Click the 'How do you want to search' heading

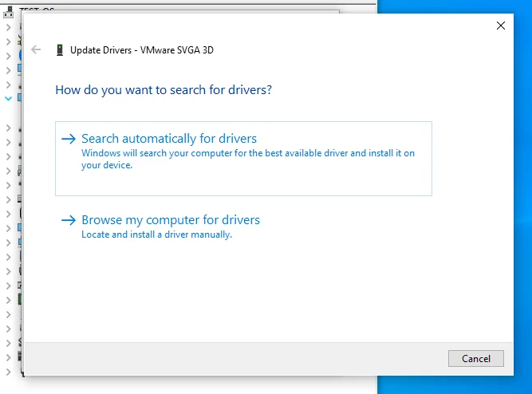164,90
